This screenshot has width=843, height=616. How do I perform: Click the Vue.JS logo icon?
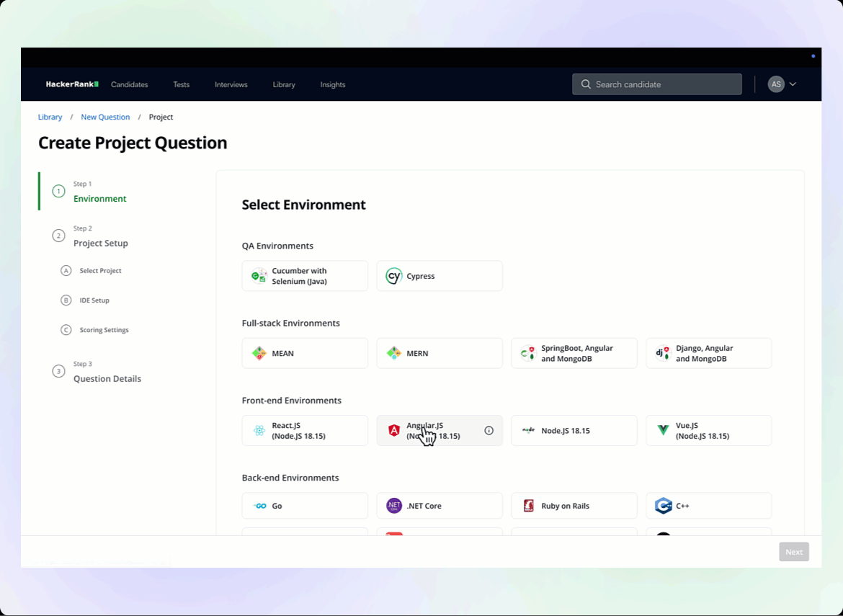click(x=663, y=431)
